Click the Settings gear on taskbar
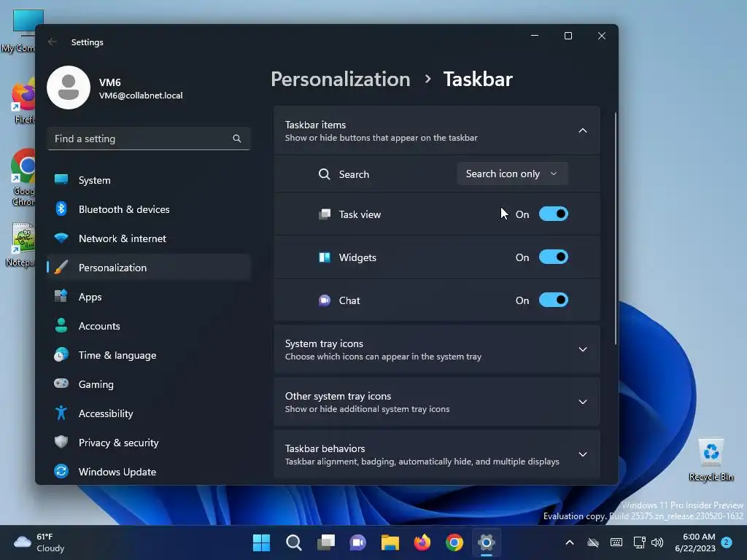Viewport: 747px width, 560px height. [x=487, y=542]
